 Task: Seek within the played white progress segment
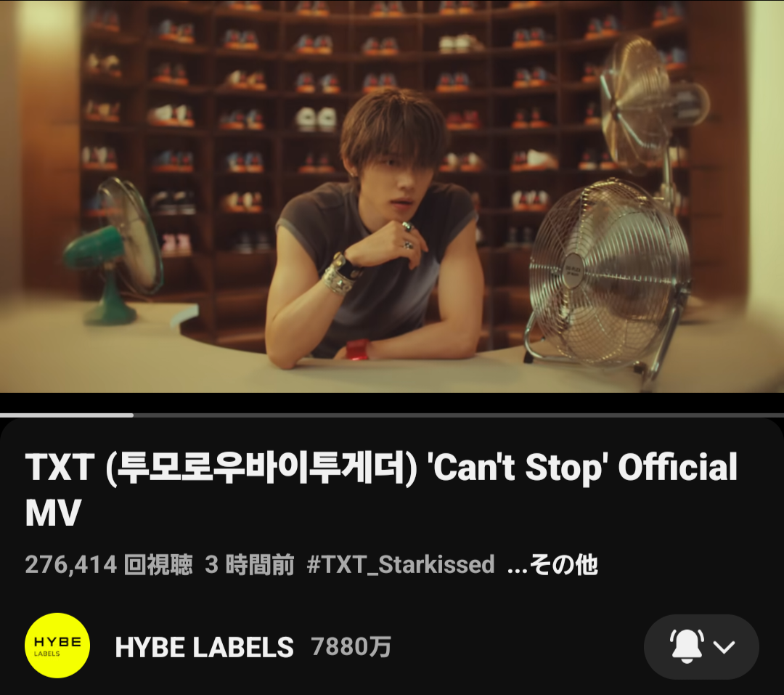[x=67, y=415]
